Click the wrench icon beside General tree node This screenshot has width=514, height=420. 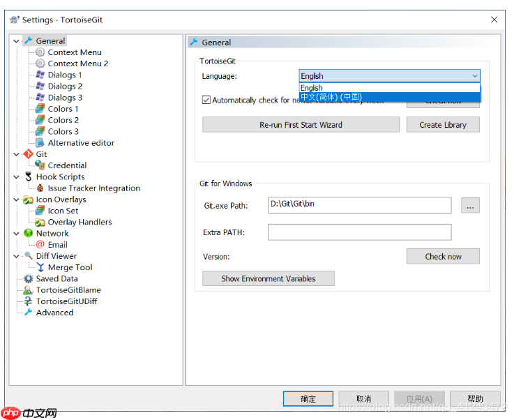coord(29,40)
